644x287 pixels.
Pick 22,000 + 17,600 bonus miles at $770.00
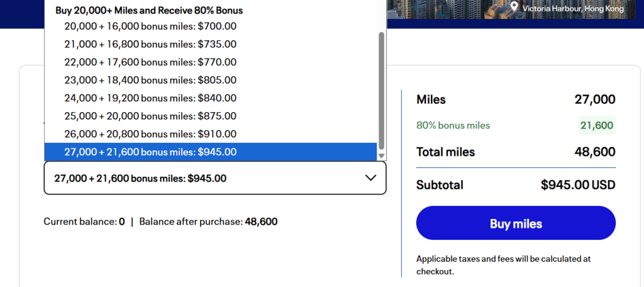click(150, 62)
